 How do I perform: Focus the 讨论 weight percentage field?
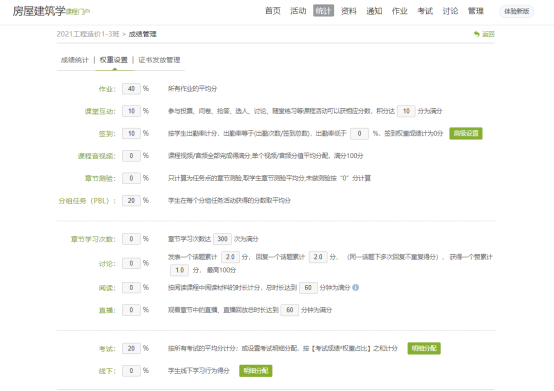[x=131, y=263]
